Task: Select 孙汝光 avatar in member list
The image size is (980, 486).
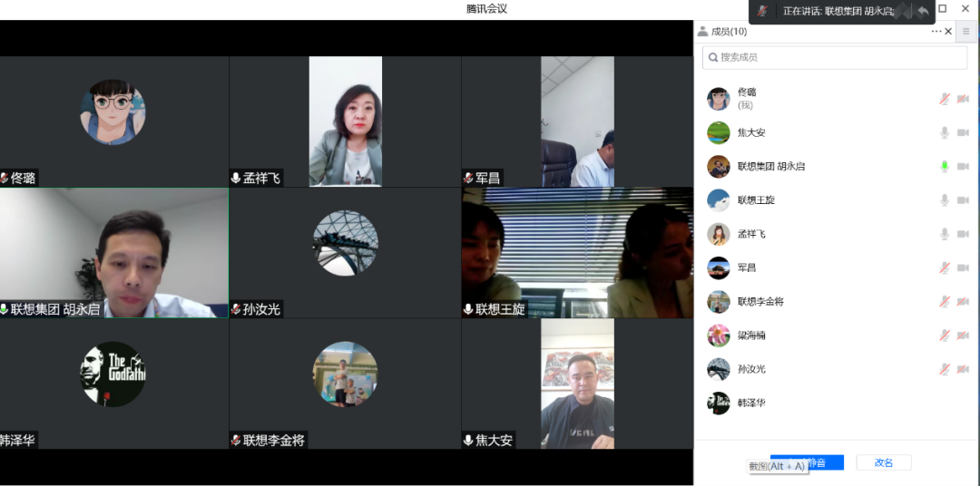Action: click(x=719, y=368)
